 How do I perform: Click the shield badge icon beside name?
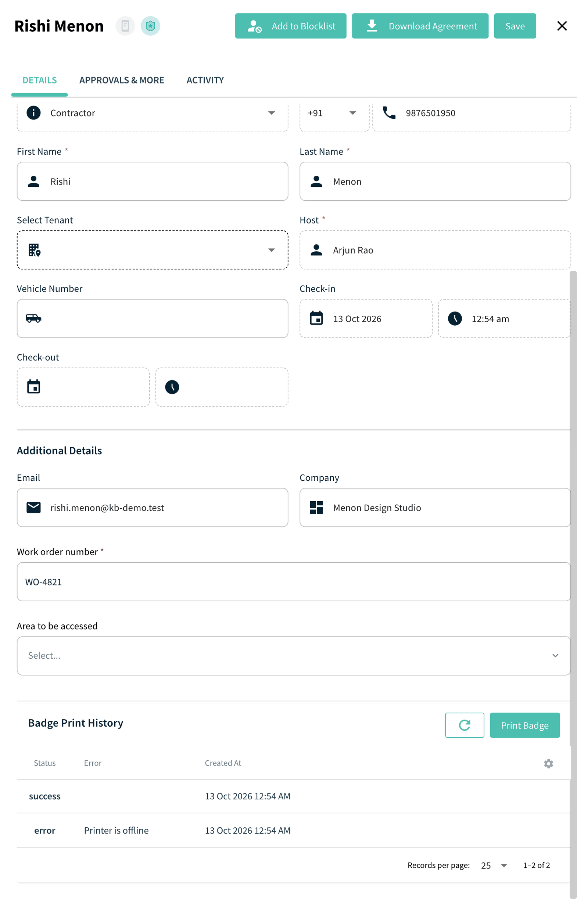point(150,26)
